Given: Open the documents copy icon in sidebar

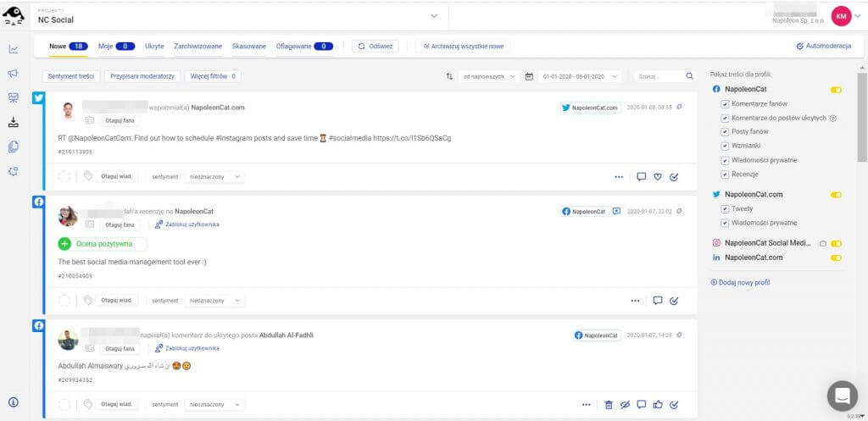Looking at the screenshot, I should point(14,147).
